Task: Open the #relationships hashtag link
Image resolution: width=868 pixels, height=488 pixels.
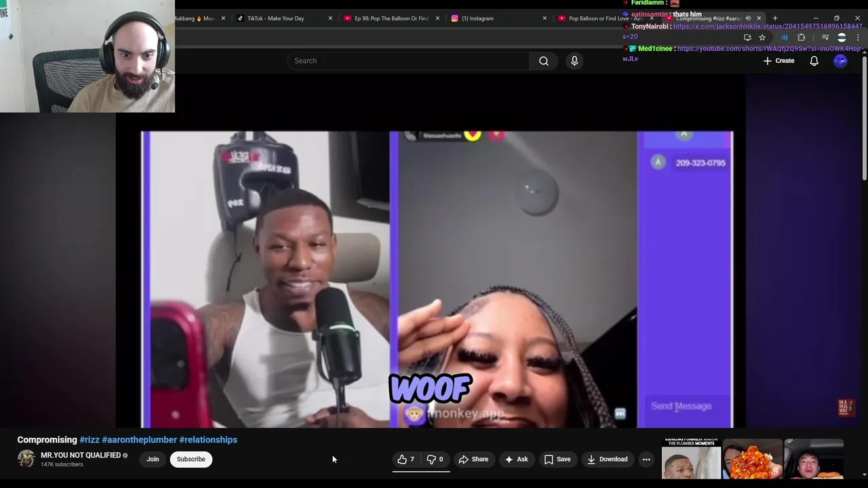Action: click(x=208, y=440)
